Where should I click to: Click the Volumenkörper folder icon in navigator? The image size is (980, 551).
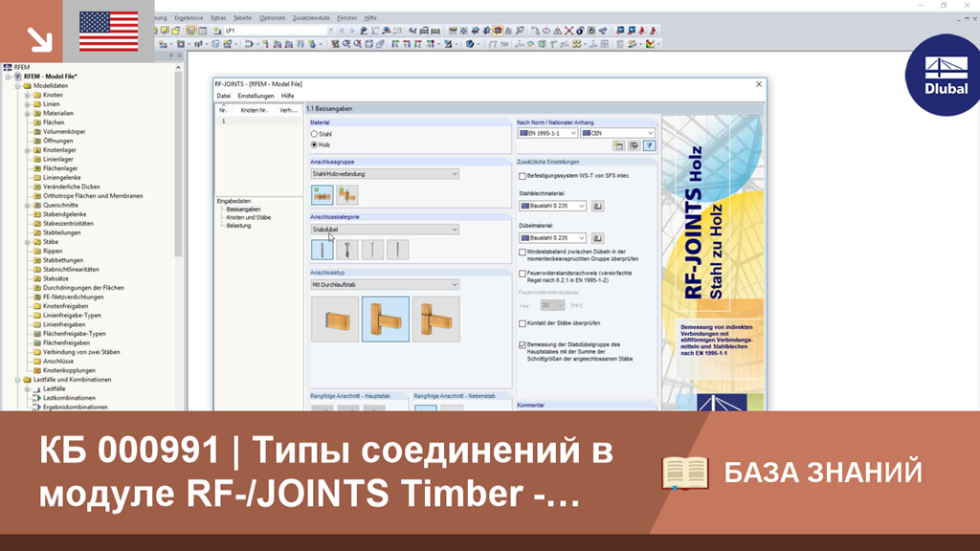tap(37, 132)
